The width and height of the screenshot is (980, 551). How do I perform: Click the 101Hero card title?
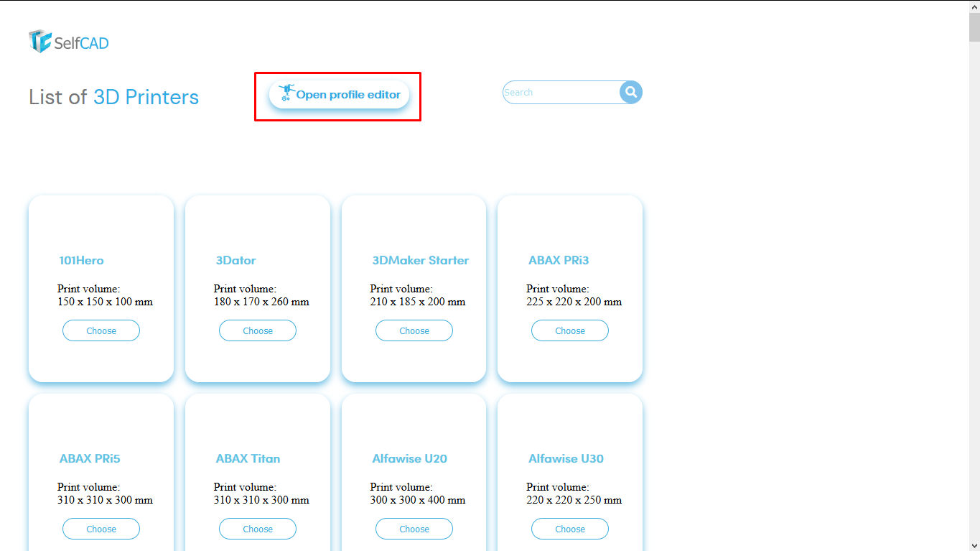[x=81, y=260]
